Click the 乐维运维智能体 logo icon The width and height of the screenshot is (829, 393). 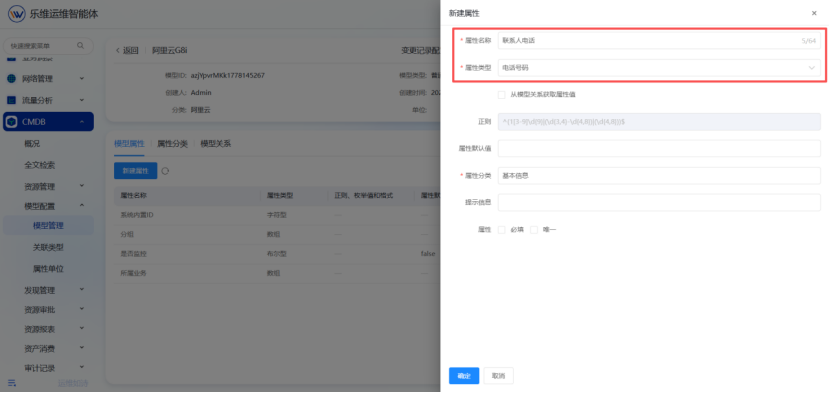click(16, 14)
